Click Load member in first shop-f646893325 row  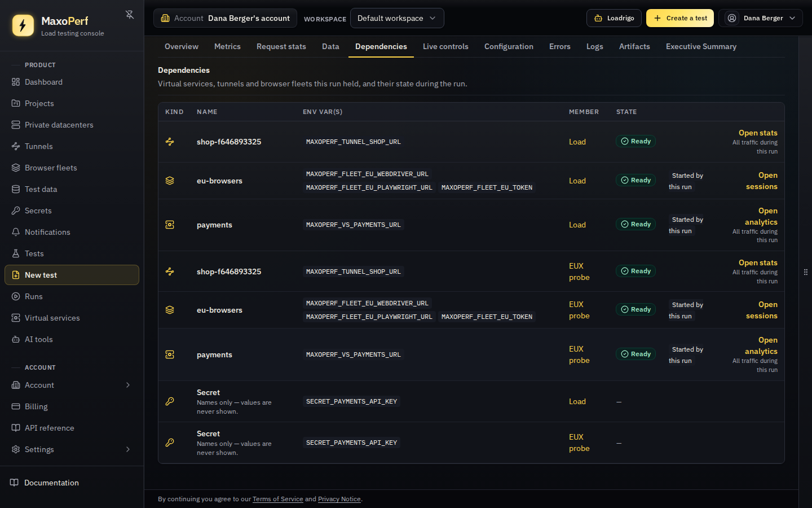pos(577,142)
